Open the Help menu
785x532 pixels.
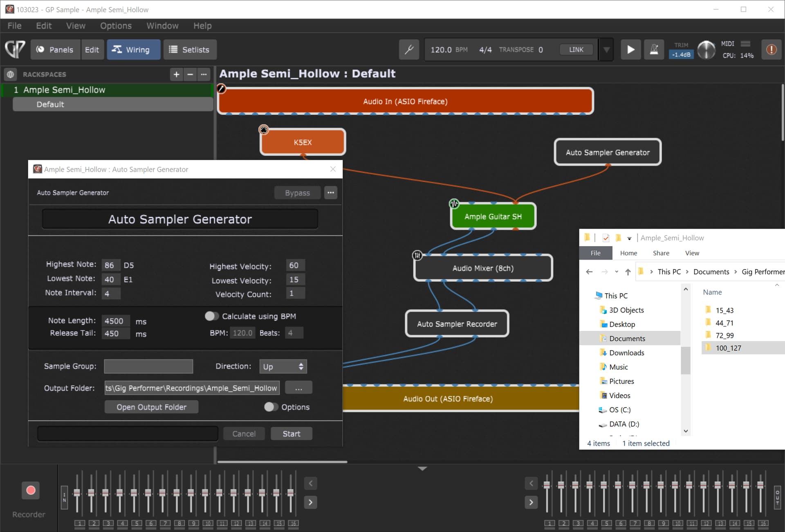pyautogui.click(x=202, y=26)
